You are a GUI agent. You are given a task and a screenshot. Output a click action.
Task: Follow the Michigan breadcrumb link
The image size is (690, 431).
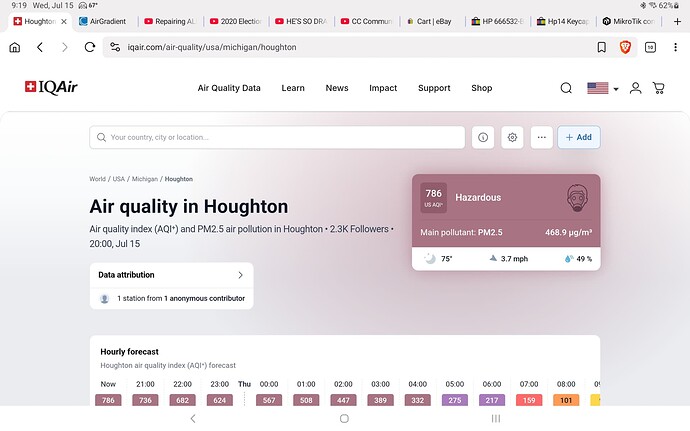click(145, 179)
